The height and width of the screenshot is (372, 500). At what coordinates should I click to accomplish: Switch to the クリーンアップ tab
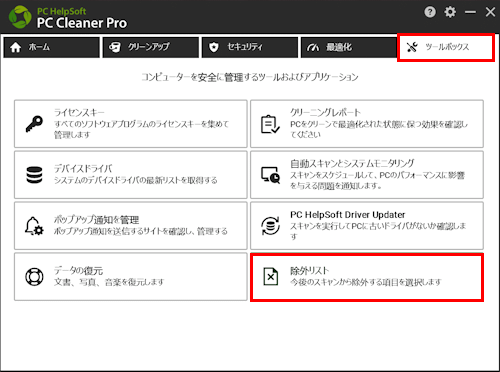(x=151, y=47)
